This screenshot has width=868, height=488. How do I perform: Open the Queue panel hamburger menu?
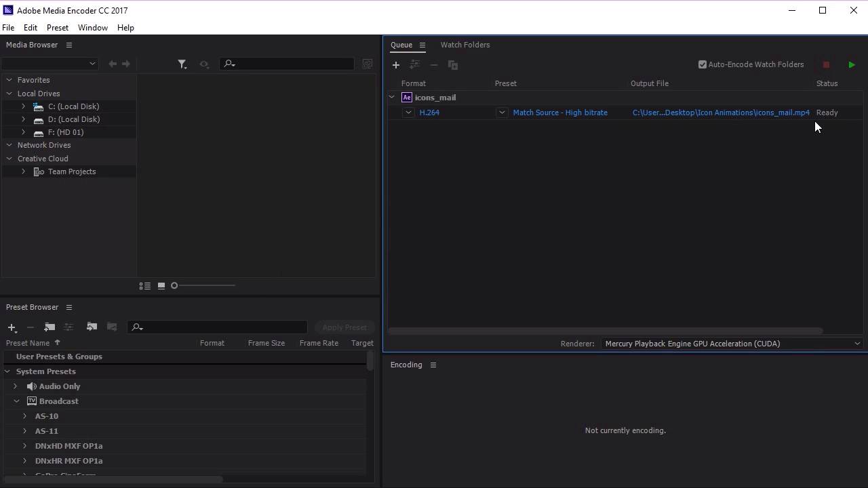pos(422,45)
